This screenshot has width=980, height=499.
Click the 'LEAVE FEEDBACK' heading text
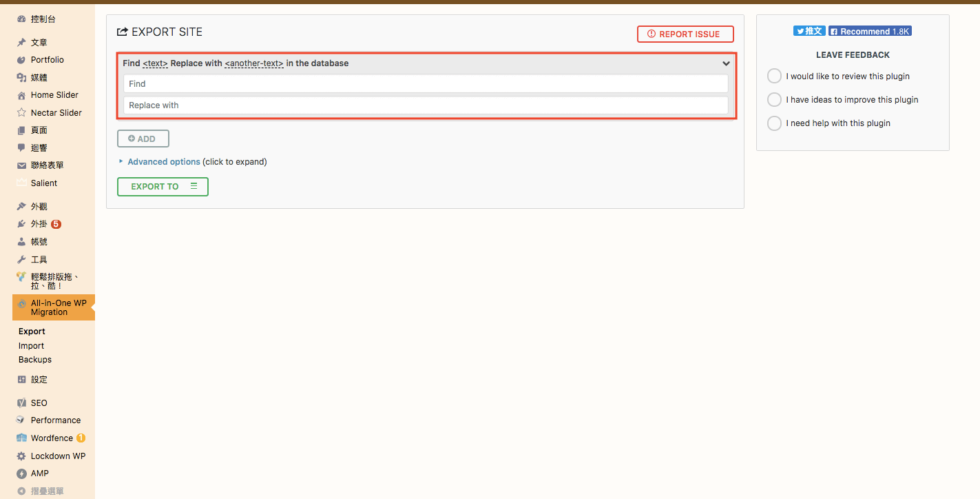tap(853, 55)
